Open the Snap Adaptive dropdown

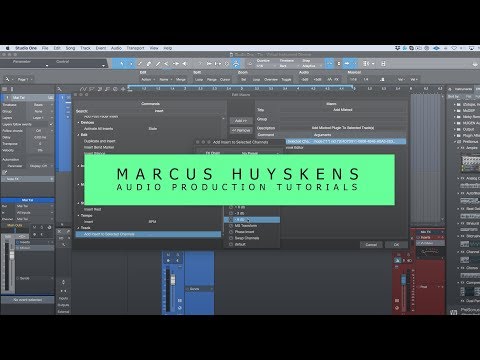point(311,66)
